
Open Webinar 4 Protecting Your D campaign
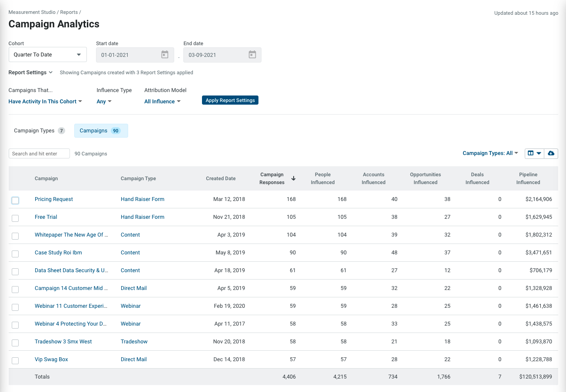pyautogui.click(x=71, y=324)
